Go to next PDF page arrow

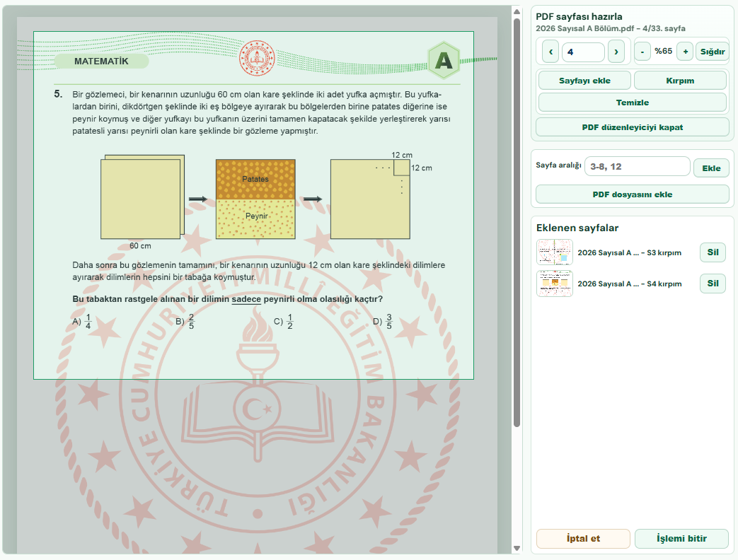coord(616,52)
